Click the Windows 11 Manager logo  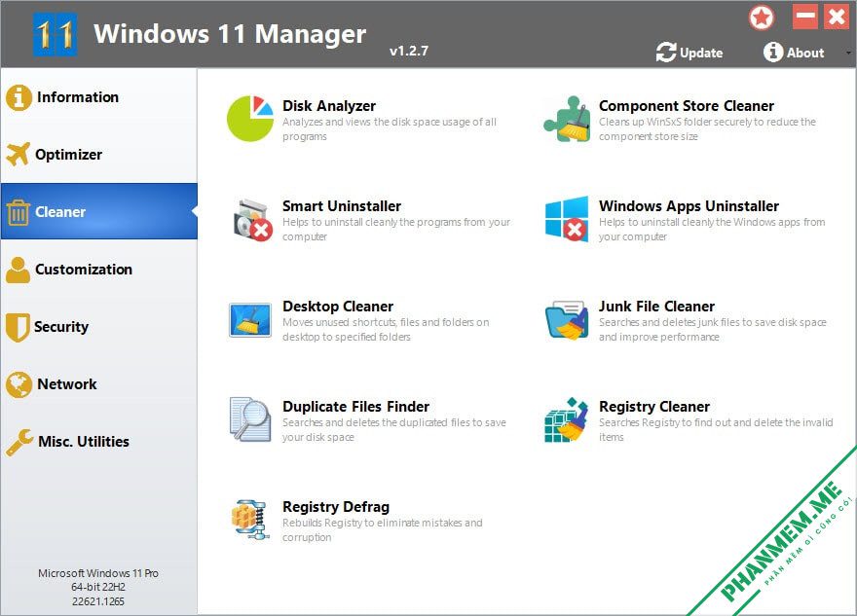point(55,34)
